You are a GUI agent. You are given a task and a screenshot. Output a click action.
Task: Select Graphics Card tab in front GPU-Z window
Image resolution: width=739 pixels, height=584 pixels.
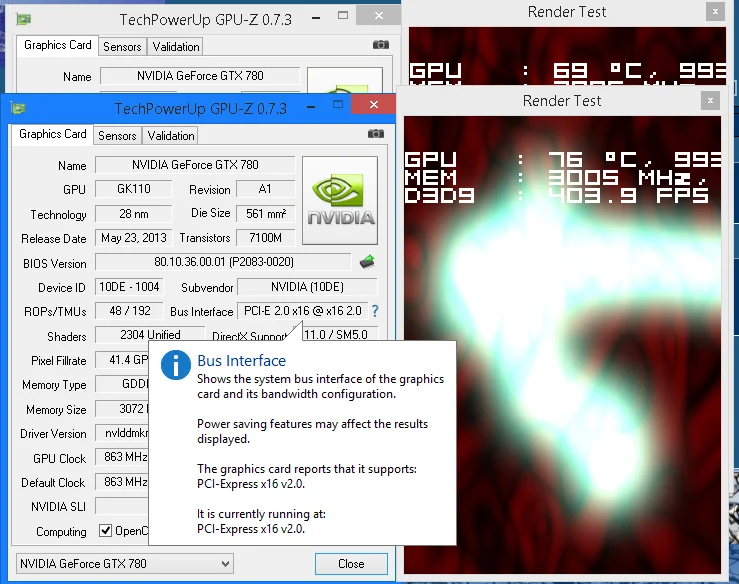click(x=53, y=134)
